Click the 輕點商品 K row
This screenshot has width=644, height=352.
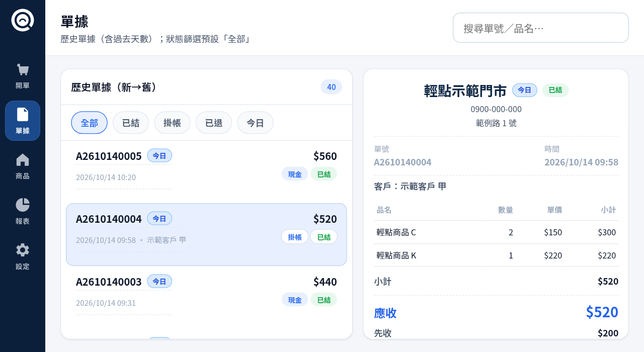[496, 255]
